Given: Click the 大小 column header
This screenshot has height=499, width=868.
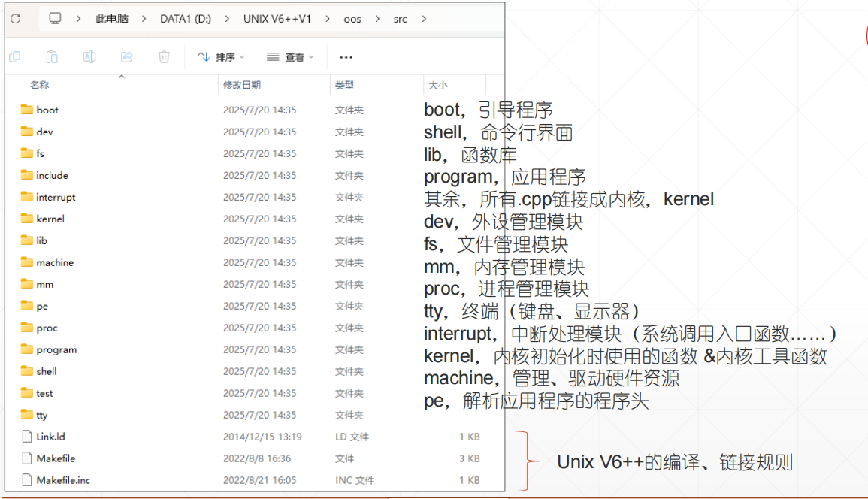Looking at the screenshot, I should click(437, 86).
